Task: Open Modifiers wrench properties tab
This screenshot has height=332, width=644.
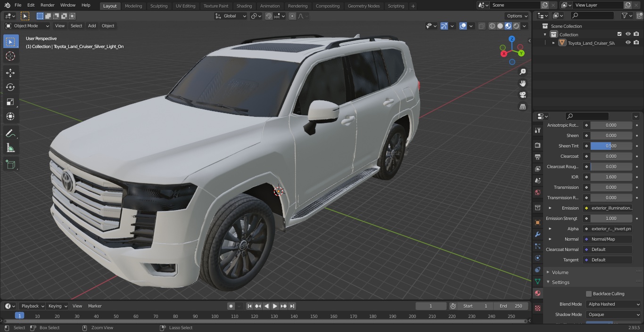Action: click(x=537, y=234)
